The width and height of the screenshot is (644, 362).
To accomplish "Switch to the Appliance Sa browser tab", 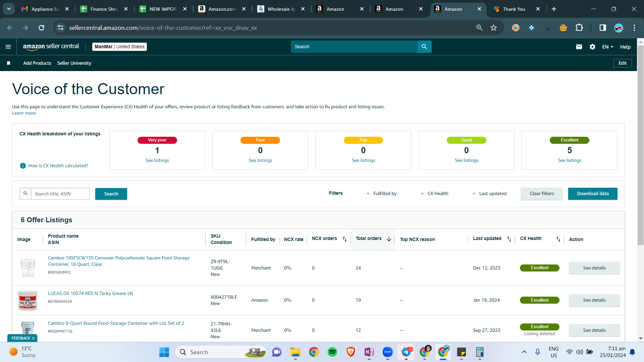I will [x=45, y=9].
